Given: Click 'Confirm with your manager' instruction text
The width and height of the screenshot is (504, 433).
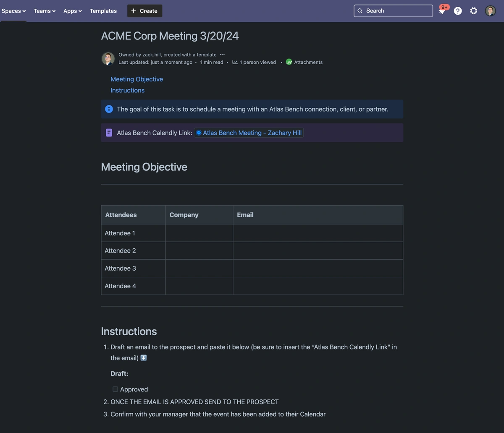Looking at the screenshot, I should click(218, 415).
